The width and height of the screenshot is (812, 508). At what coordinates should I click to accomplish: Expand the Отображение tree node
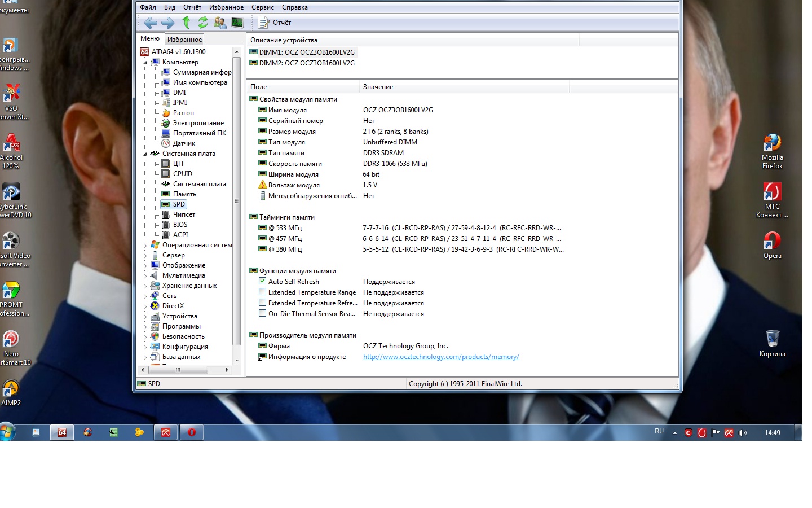(145, 266)
